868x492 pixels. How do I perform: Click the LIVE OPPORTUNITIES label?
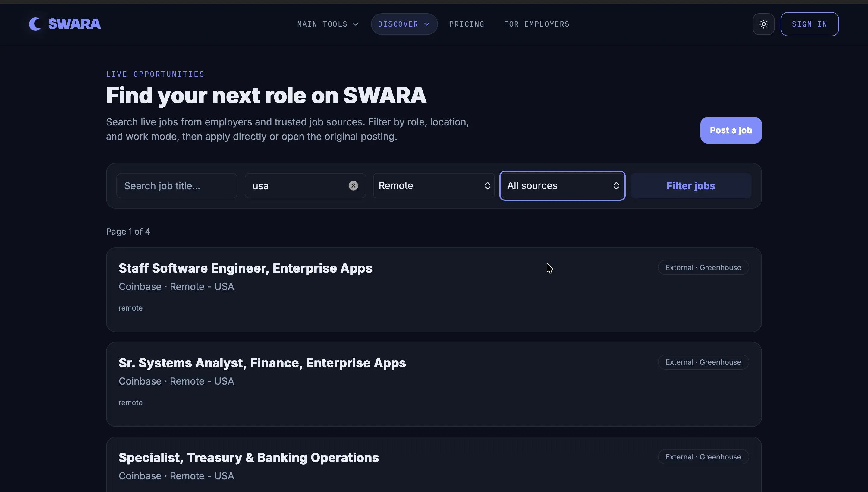click(155, 74)
